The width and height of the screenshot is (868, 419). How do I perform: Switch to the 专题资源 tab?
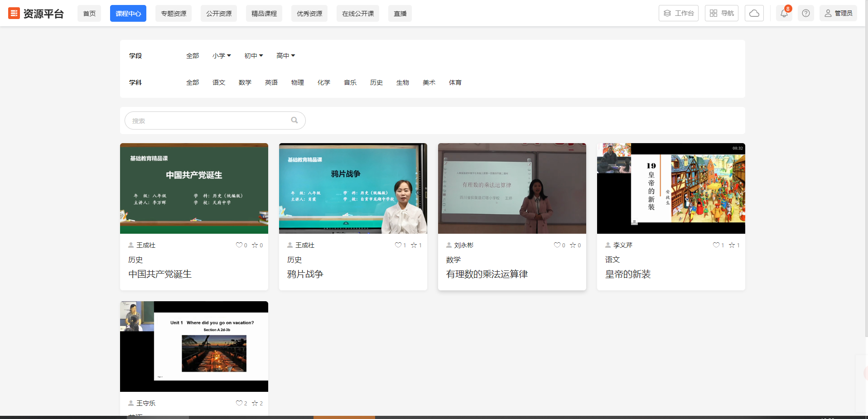coord(174,14)
